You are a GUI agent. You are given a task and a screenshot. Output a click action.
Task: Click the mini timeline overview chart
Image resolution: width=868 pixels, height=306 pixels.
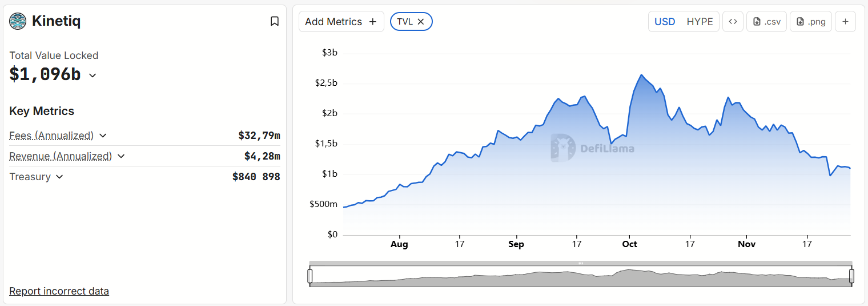[580, 277]
